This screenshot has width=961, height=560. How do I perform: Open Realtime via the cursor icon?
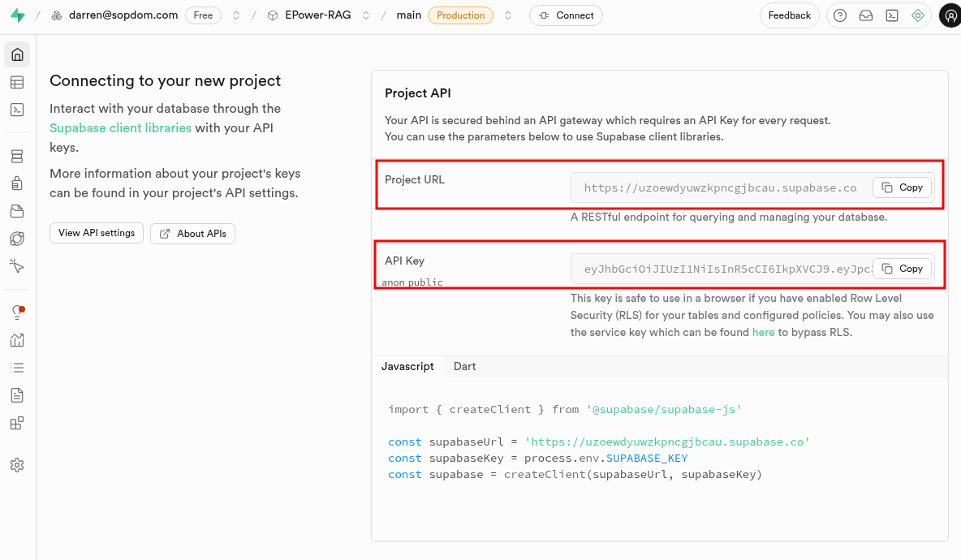tap(17, 266)
